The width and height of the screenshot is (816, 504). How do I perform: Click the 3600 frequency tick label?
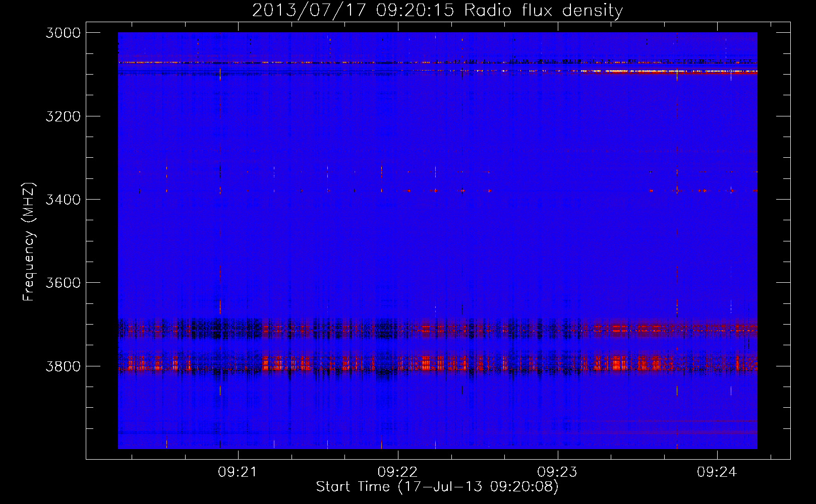point(63,283)
